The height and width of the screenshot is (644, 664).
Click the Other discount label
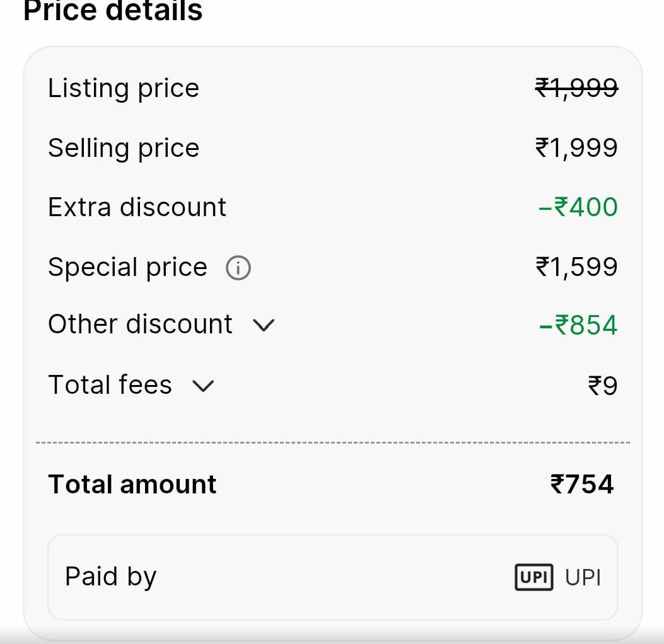coord(140,325)
